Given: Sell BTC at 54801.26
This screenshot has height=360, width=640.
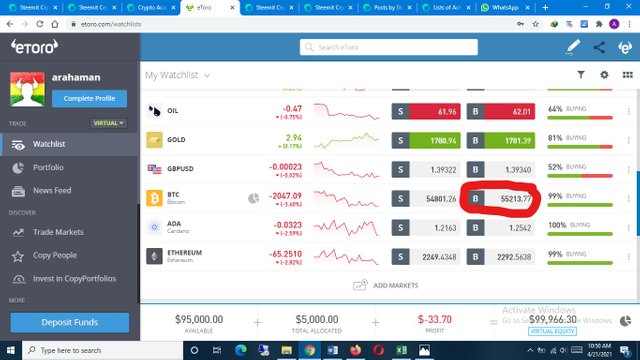Looking at the screenshot, I should point(426,199).
